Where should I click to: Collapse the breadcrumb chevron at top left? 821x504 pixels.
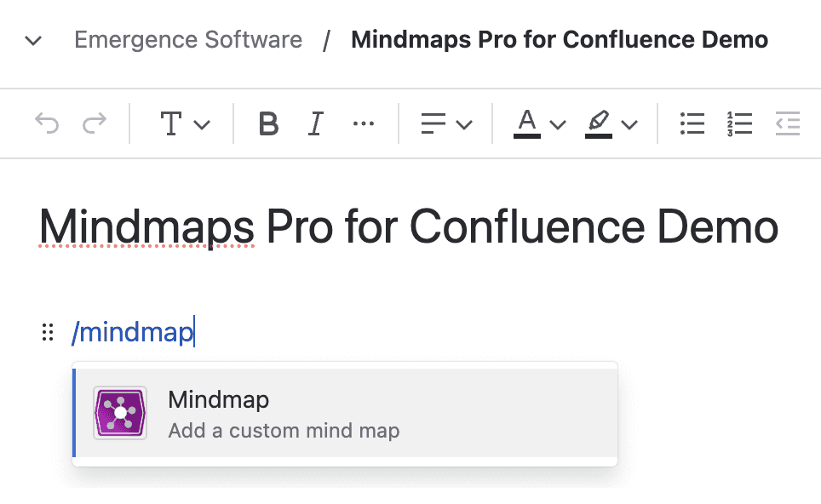click(33, 40)
